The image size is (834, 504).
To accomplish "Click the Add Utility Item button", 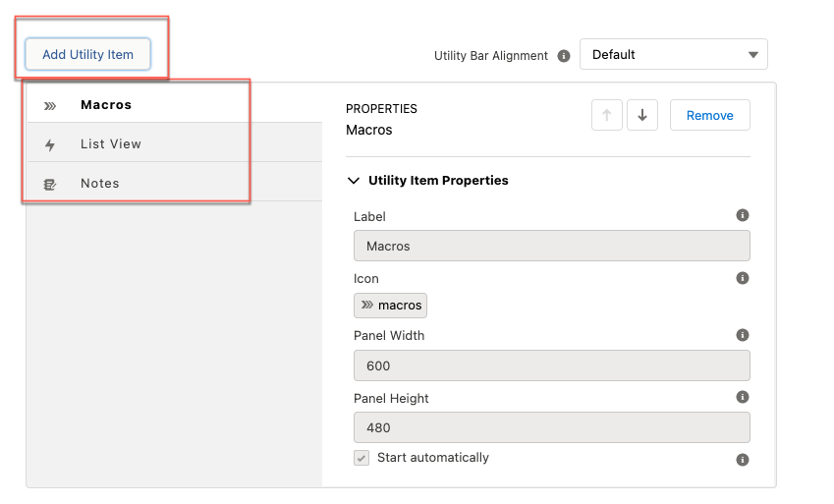I will click(x=87, y=55).
